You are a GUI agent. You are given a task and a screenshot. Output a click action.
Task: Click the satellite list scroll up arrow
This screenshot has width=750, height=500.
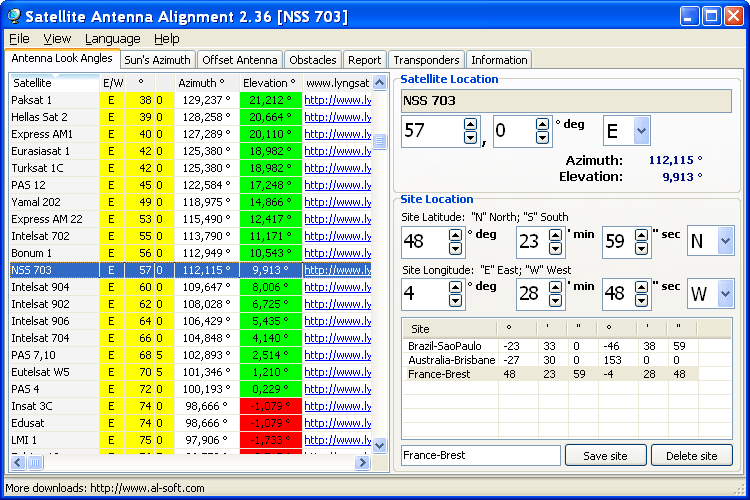pyautogui.click(x=379, y=83)
